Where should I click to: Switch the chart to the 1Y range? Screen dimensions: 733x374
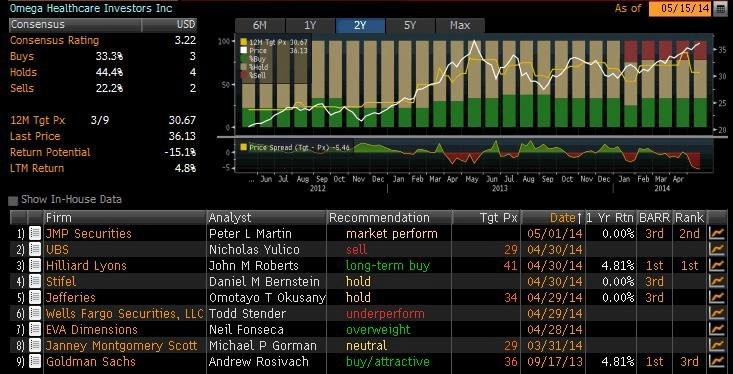(310, 25)
